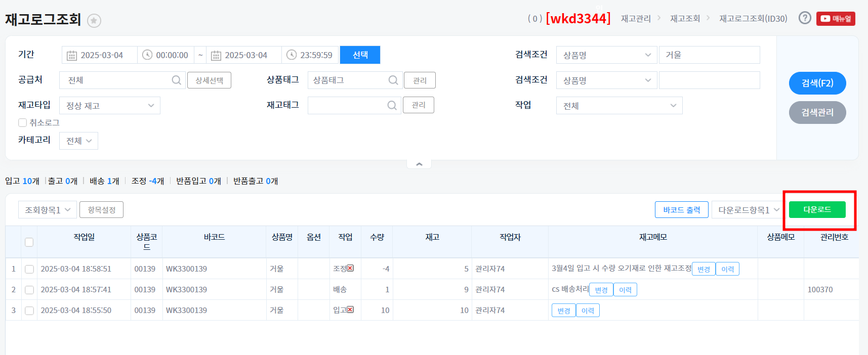Click the 상품태그 search magnifier icon
The width and height of the screenshot is (868, 355).
393,80
